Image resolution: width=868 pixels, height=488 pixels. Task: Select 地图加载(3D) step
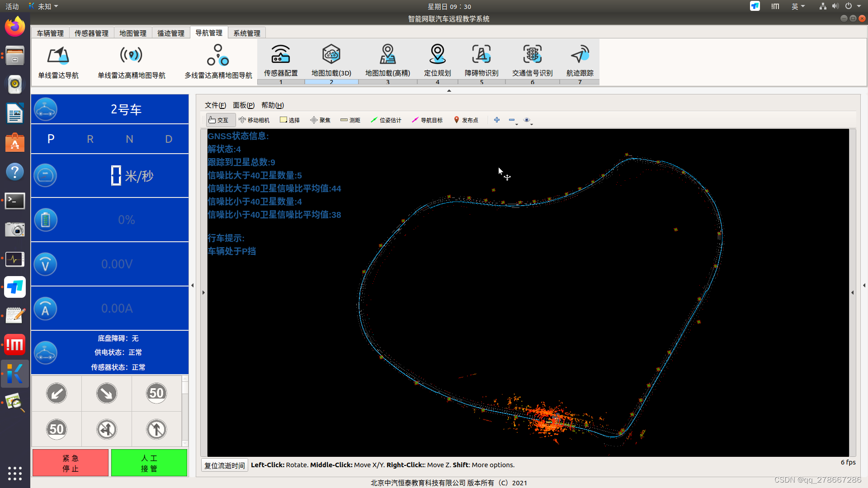331,61
